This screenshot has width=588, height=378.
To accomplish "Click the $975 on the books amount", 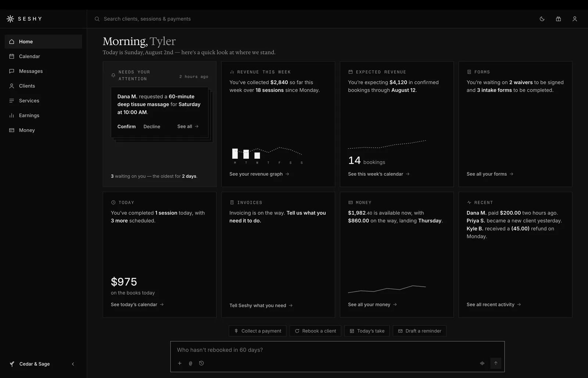I will [124, 282].
